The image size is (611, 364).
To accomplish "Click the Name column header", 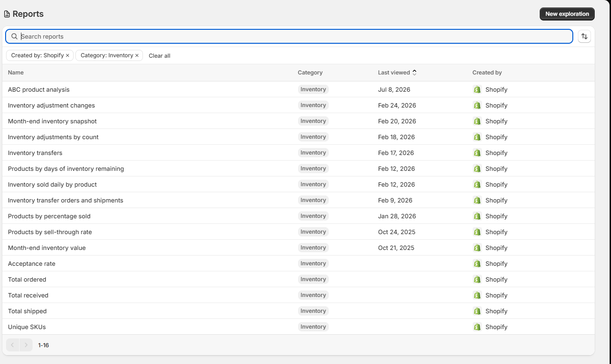I will (x=16, y=73).
